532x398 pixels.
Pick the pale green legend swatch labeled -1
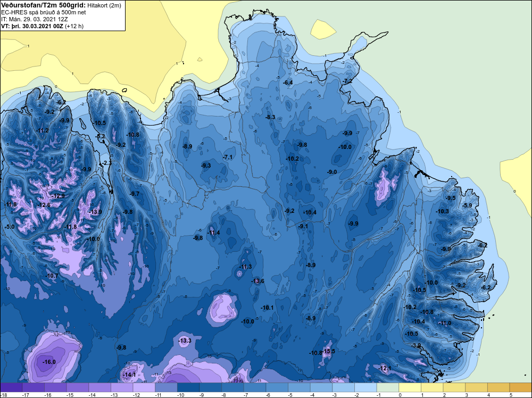tap(388, 387)
